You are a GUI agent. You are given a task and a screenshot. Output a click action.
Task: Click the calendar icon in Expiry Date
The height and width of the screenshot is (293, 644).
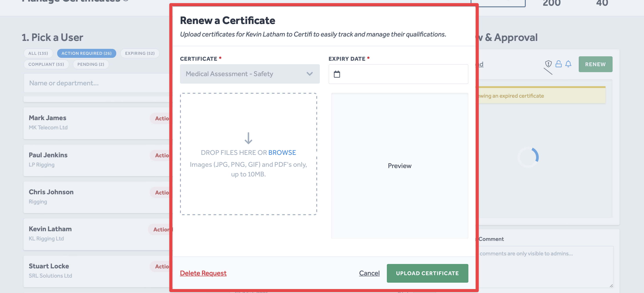point(337,74)
